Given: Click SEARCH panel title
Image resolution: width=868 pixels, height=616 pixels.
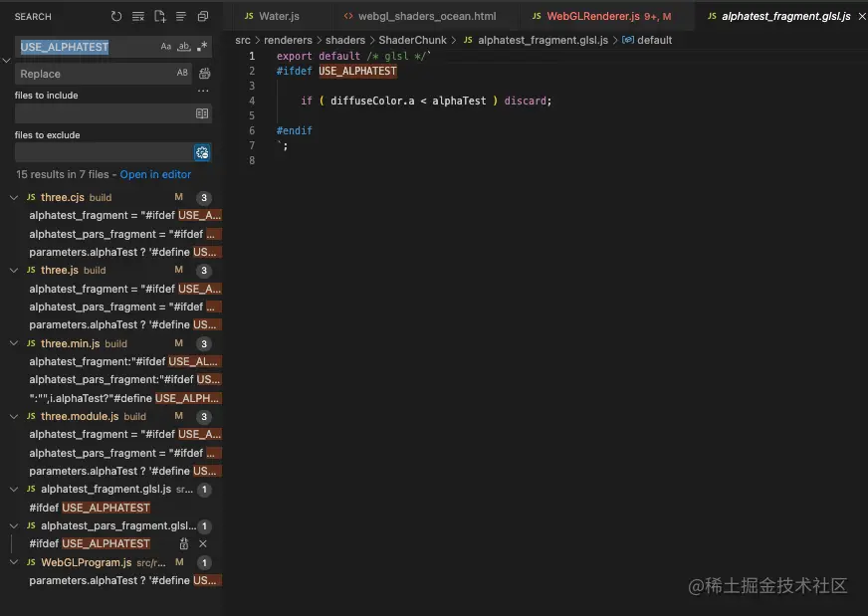Looking at the screenshot, I should tap(33, 17).
